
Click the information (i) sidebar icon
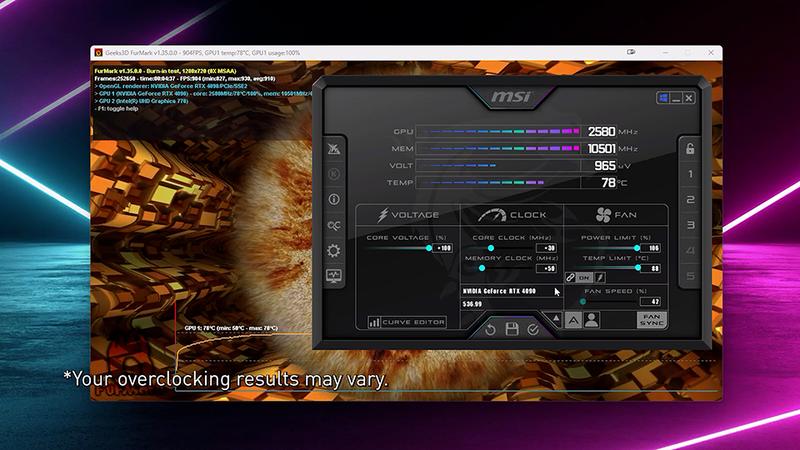(333, 199)
